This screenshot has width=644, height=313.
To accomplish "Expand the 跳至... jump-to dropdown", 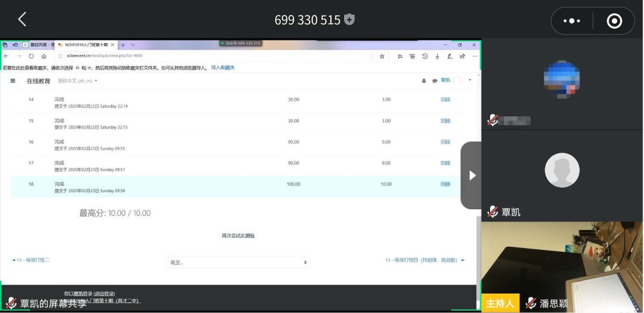I will pyautogui.click(x=238, y=262).
